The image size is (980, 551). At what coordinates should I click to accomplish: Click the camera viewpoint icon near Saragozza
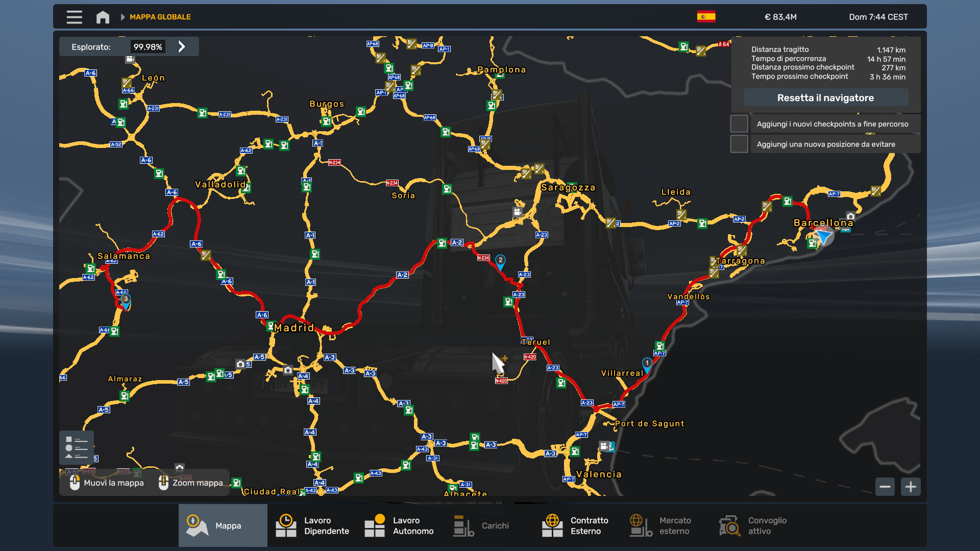pyautogui.click(x=518, y=212)
